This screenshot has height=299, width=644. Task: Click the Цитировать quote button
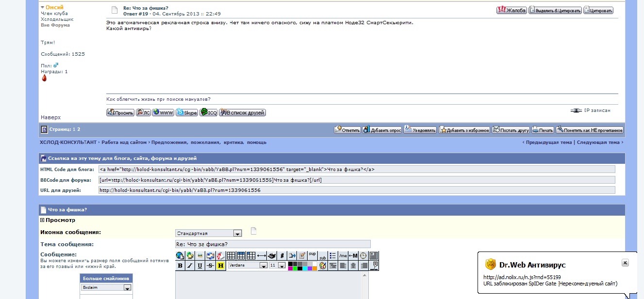tap(598, 10)
